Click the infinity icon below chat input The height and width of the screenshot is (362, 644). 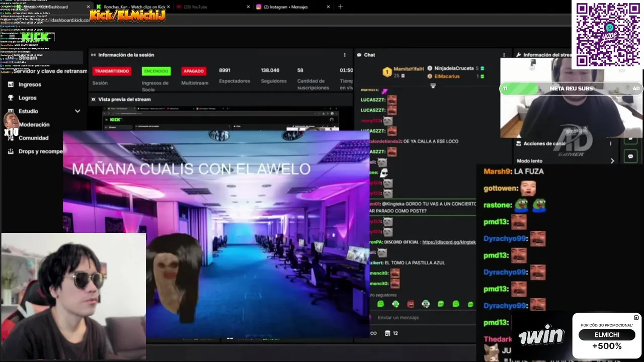(x=373, y=333)
